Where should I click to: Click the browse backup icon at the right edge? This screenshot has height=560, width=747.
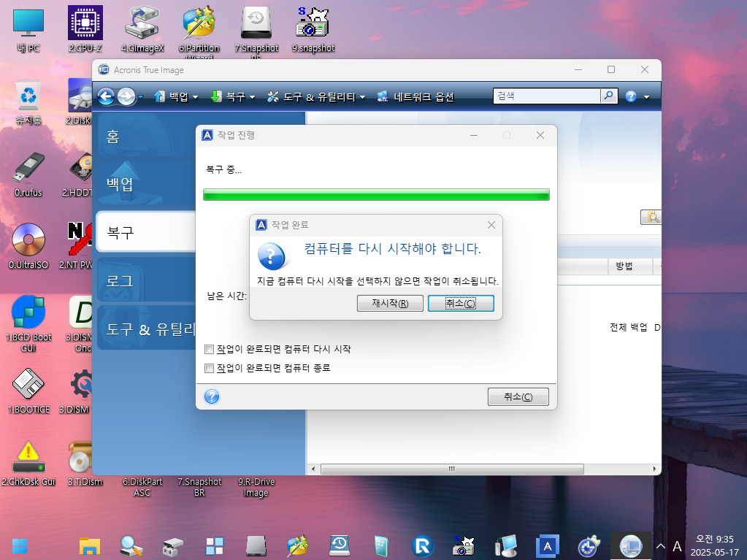point(651,217)
